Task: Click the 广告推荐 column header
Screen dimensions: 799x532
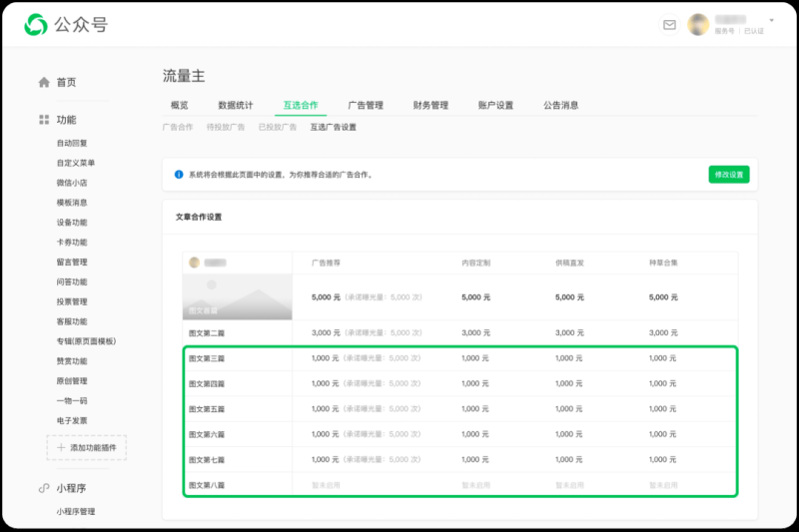Action: (327, 264)
